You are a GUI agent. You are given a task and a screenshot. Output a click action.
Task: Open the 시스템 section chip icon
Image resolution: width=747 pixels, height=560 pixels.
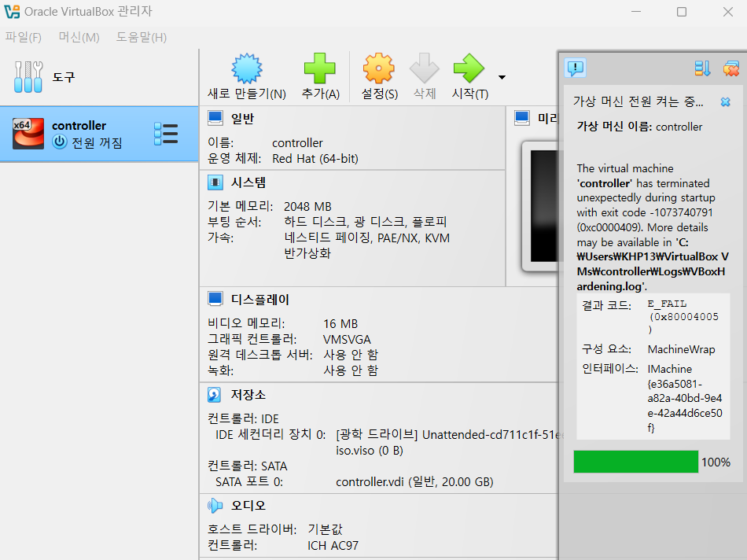click(215, 182)
